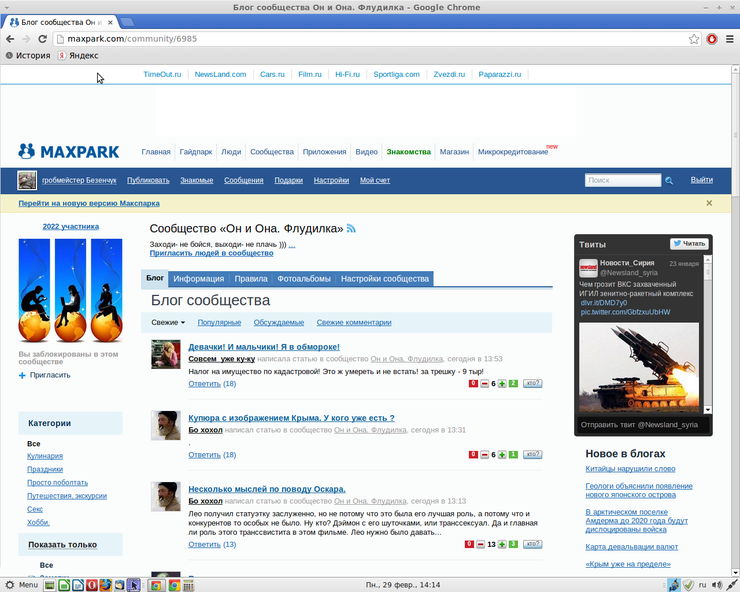The image size is (740, 592).
Task: Open the Пригласить людей в сообщество link
Action: pyautogui.click(x=211, y=253)
